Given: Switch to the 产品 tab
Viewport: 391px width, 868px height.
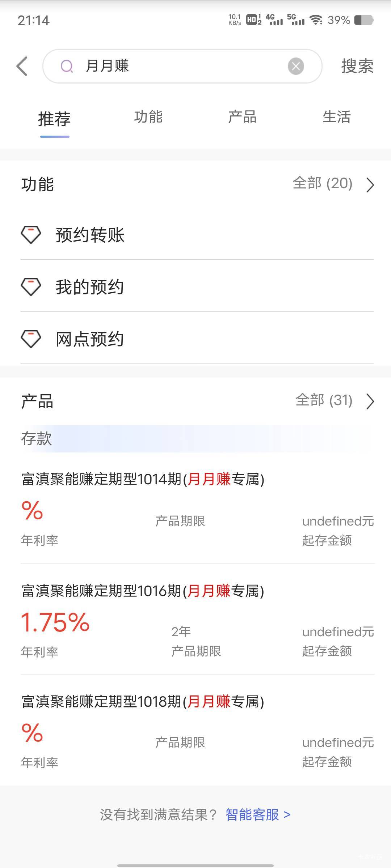Looking at the screenshot, I should click(x=242, y=117).
